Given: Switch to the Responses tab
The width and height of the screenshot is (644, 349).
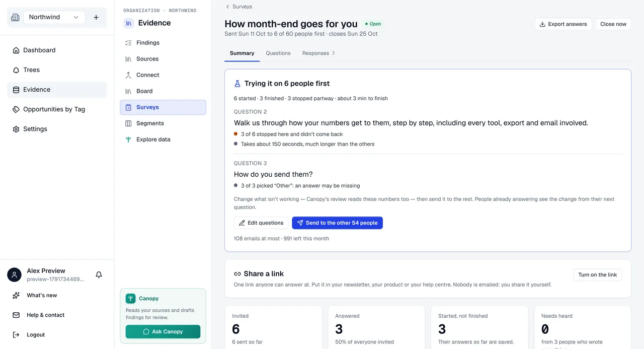Looking at the screenshot, I should click(318, 53).
